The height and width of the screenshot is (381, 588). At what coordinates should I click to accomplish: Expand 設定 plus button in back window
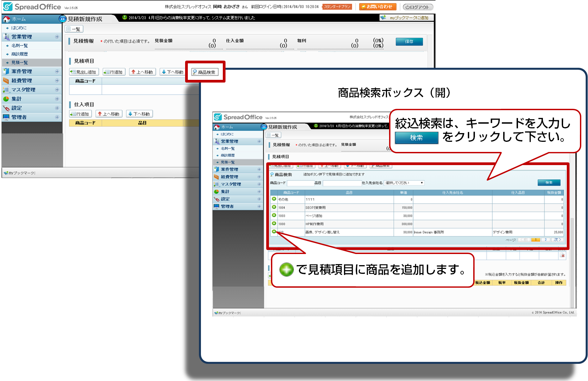pyautogui.click(x=57, y=108)
